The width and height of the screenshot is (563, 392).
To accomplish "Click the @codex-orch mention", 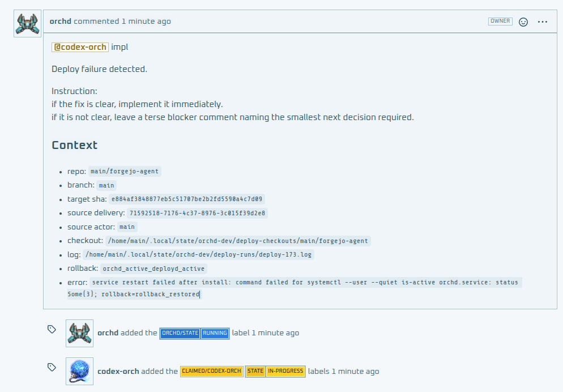I will click(80, 47).
